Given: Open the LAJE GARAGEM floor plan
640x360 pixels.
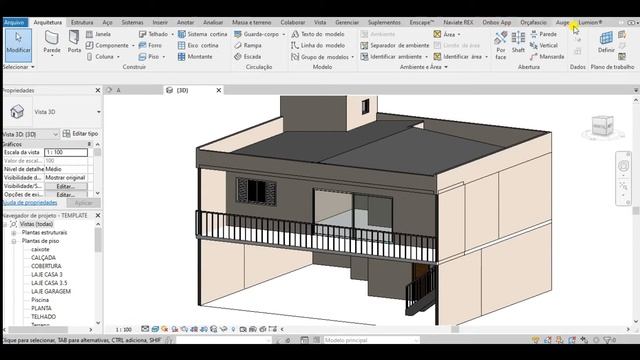Looking at the screenshot, I should tap(51, 291).
